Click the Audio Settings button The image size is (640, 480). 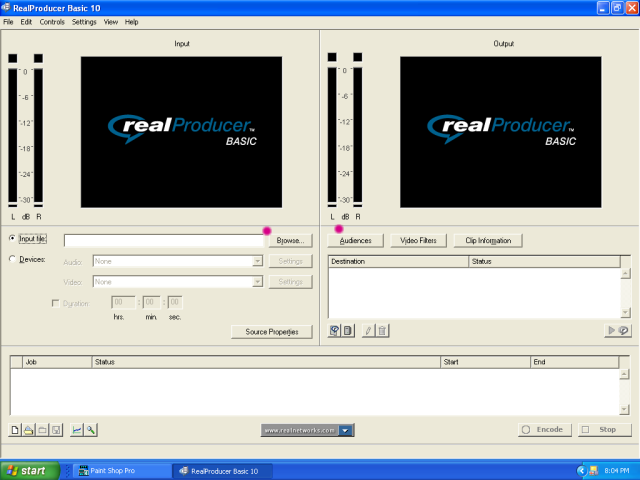coord(290,261)
